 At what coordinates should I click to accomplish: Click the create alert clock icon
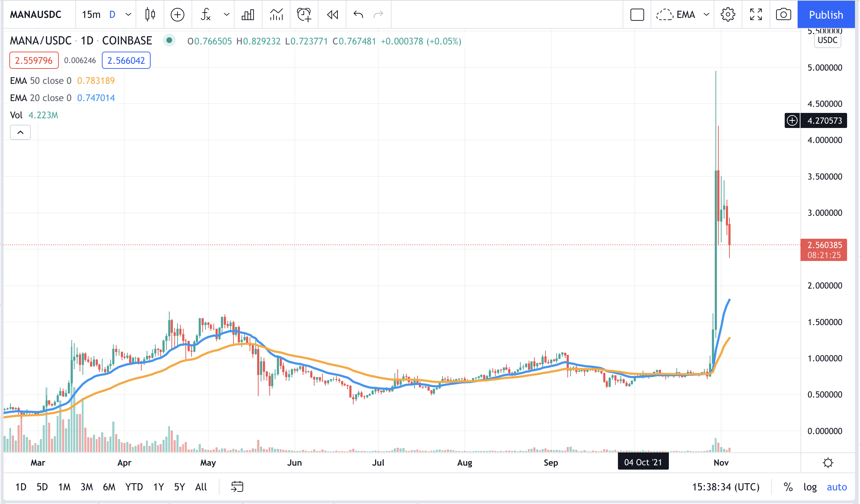point(304,15)
